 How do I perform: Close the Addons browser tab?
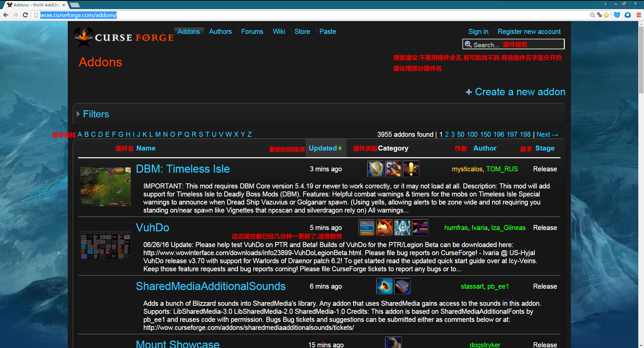(x=64, y=5)
